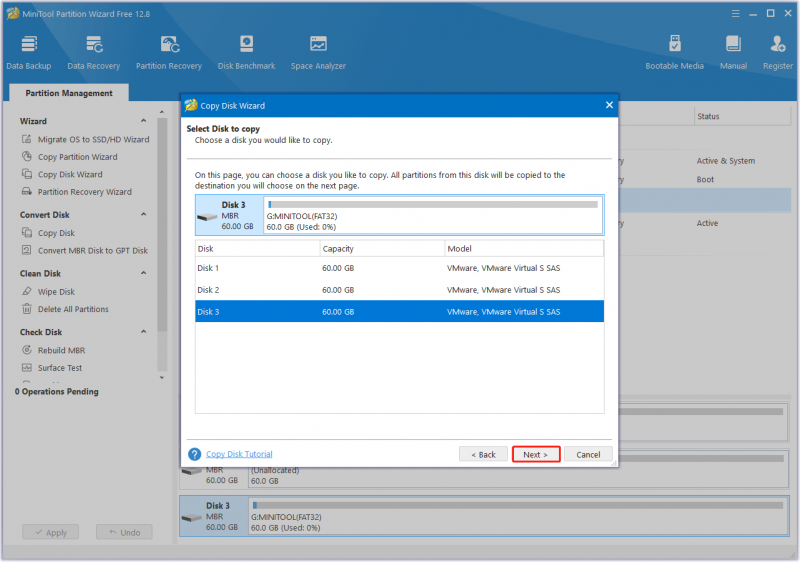Viewport: 800px width, 563px height.
Task: Open the Copy Disk Tutorial link
Action: pyautogui.click(x=239, y=454)
